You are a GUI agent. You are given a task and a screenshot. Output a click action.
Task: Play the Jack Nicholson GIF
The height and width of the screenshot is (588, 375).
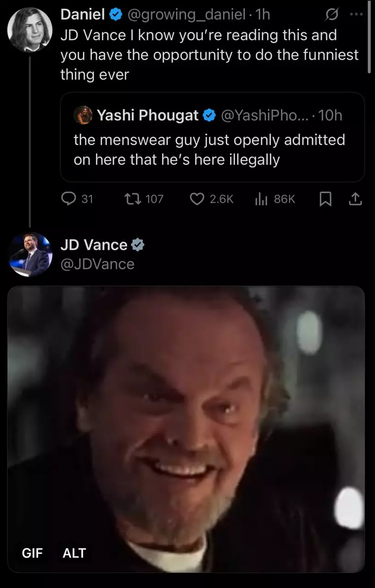186,429
